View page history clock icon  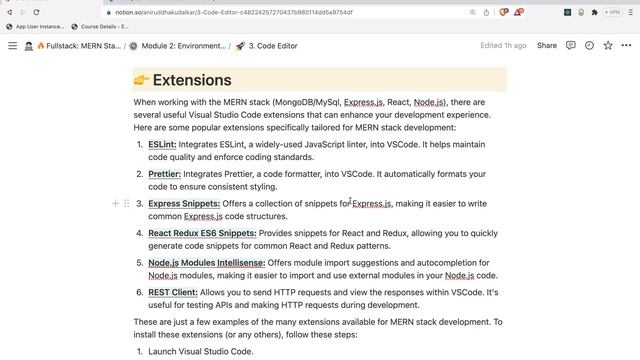(x=589, y=45)
